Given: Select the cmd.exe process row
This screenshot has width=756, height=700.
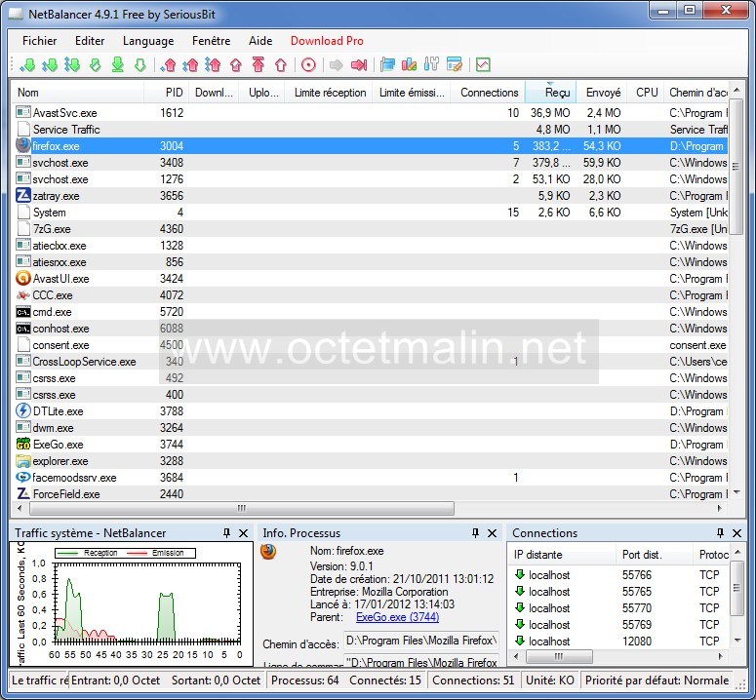Looking at the screenshot, I should (370, 312).
